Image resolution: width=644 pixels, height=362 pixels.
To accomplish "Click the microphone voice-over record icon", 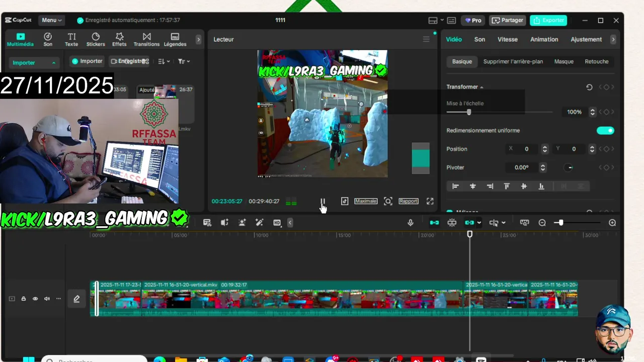I will click(x=411, y=223).
